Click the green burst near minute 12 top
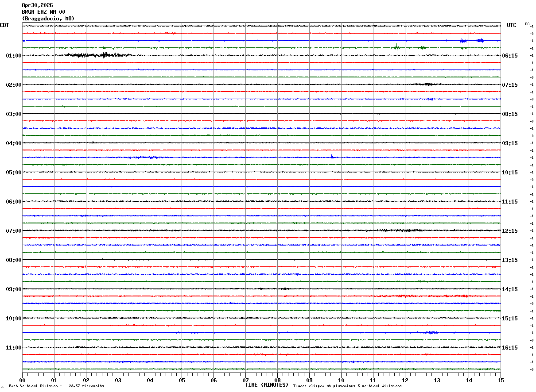The height and width of the screenshot is (392, 536). pos(397,47)
